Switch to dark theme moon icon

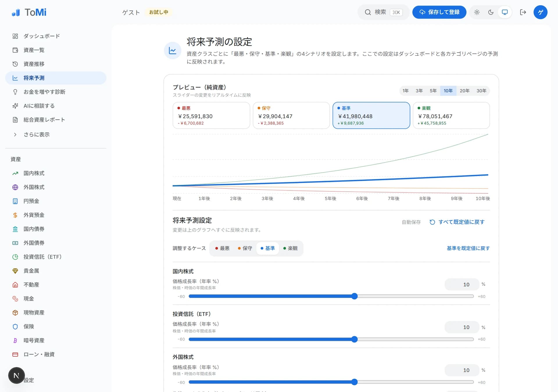pos(491,12)
